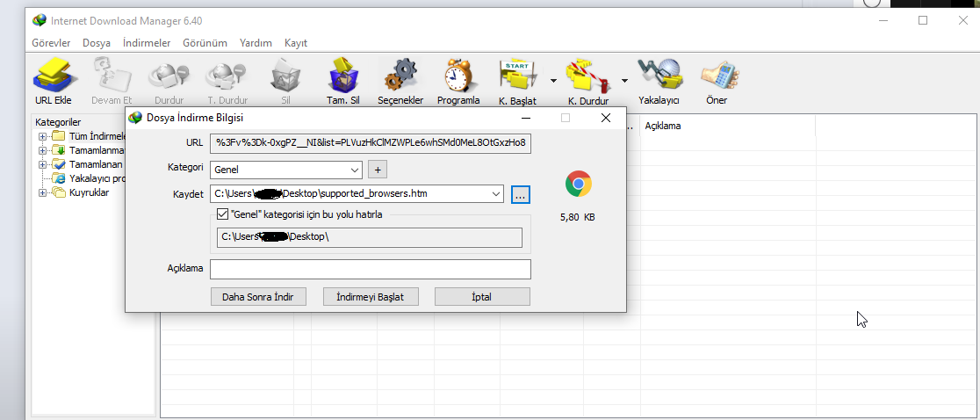Click the Açıklama text field

(x=370, y=270)
